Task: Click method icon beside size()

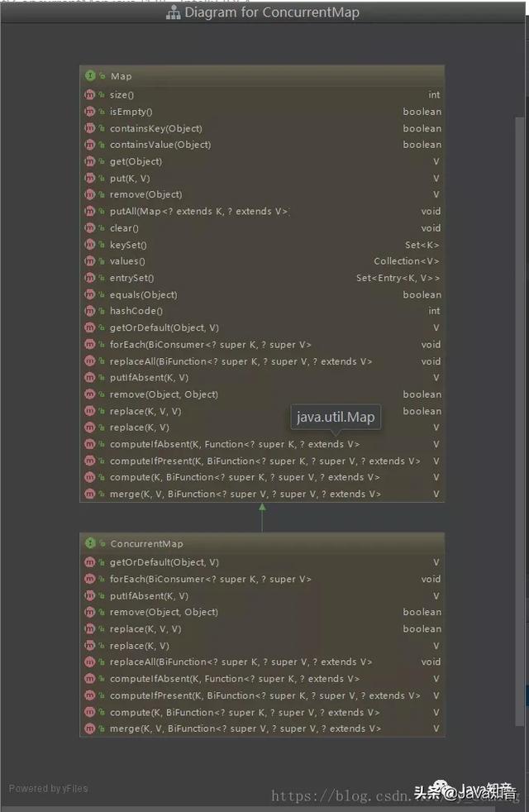Action: [x=89, y=95]
